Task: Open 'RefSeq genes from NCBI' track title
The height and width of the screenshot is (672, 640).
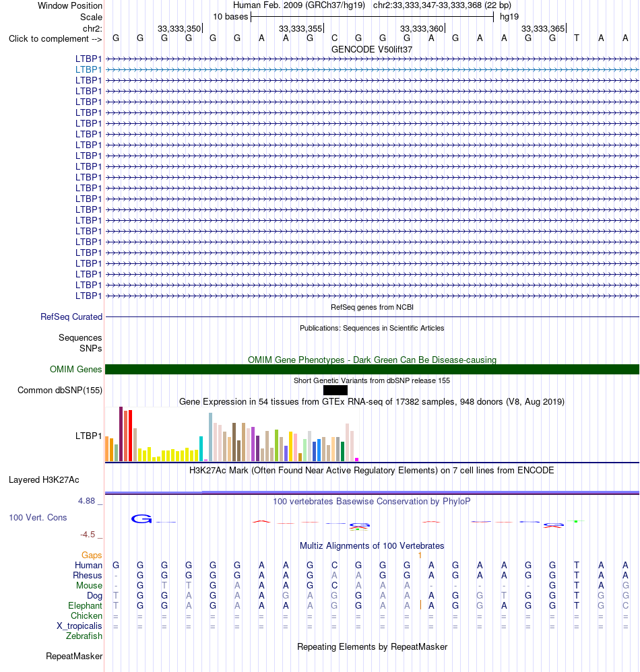Action: [x=372, y=307]
